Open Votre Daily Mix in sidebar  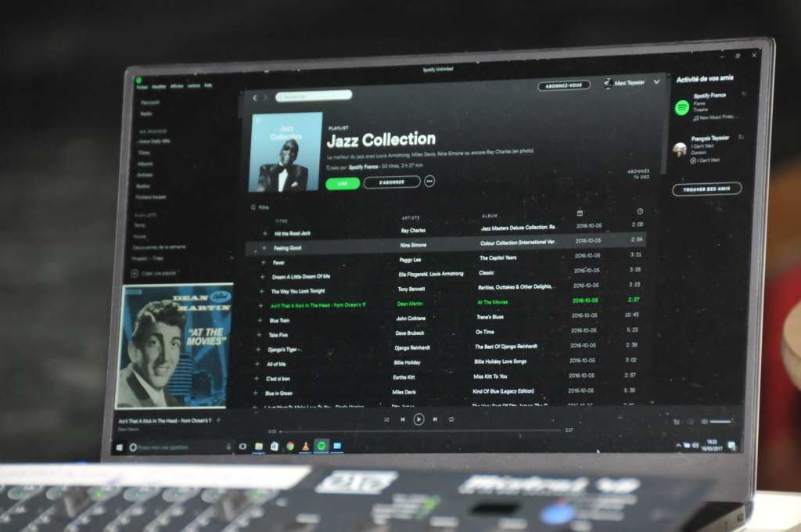pyautogui.click(x=155, y=141)
